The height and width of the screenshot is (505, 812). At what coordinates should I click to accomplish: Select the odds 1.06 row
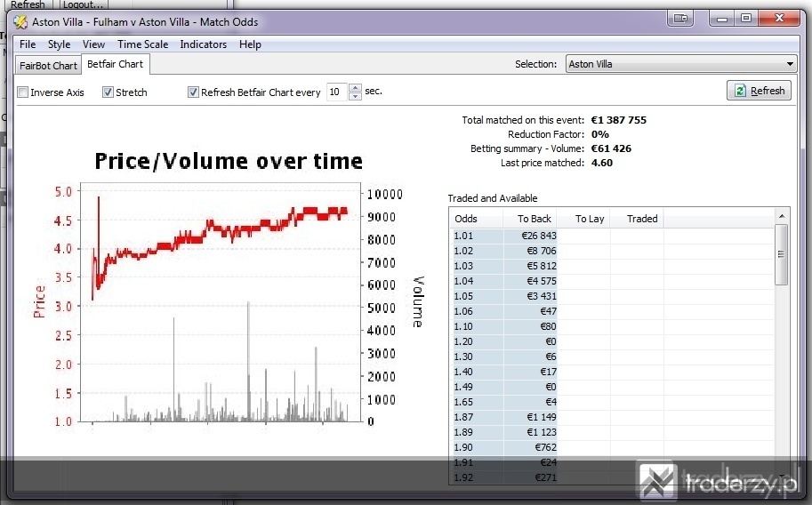pos(612,311)
